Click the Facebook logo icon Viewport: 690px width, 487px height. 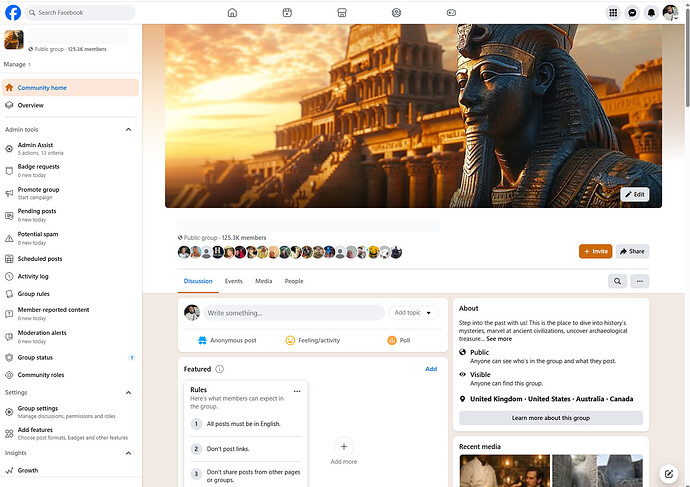(x=13, y=13)
